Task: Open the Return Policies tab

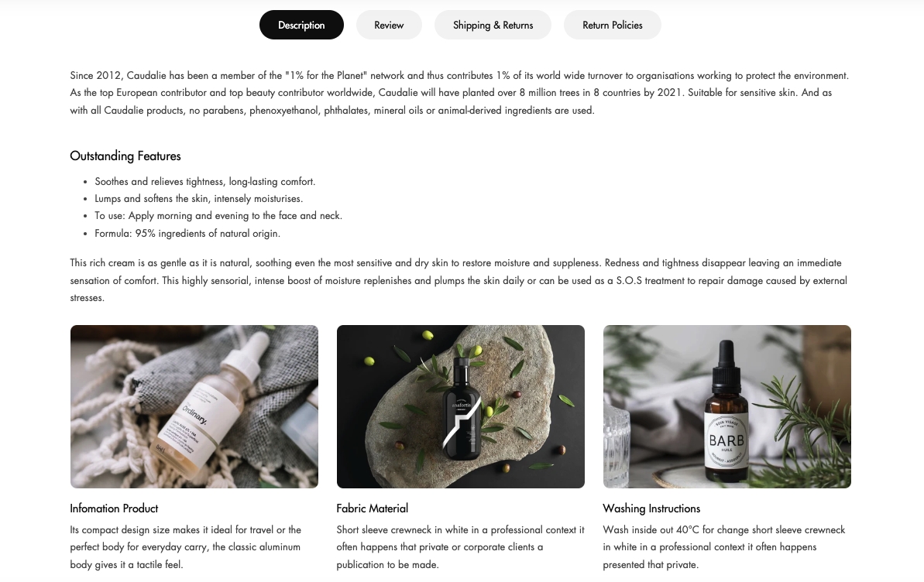Action: (x=613, y=25)
